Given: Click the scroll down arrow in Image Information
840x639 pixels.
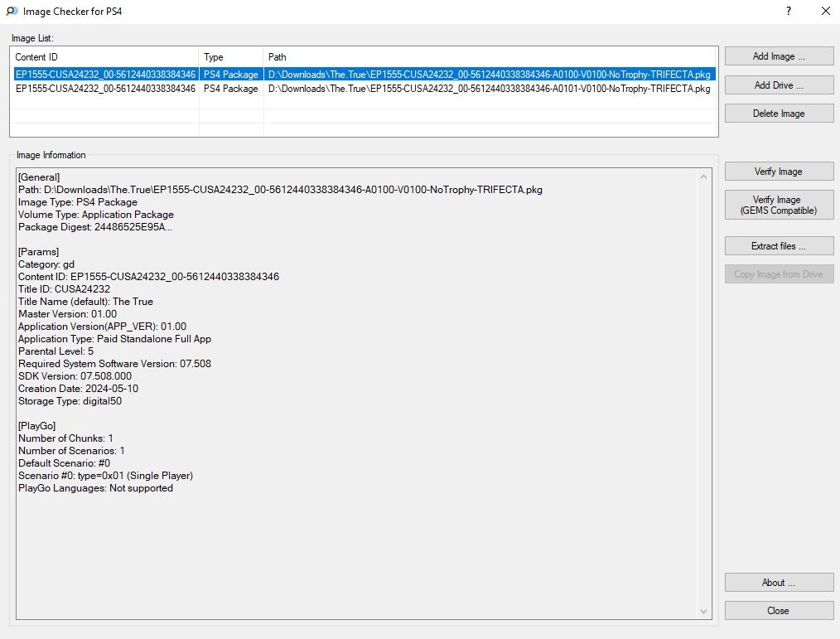Looking at the screenshot, I should tap(703, 611).
